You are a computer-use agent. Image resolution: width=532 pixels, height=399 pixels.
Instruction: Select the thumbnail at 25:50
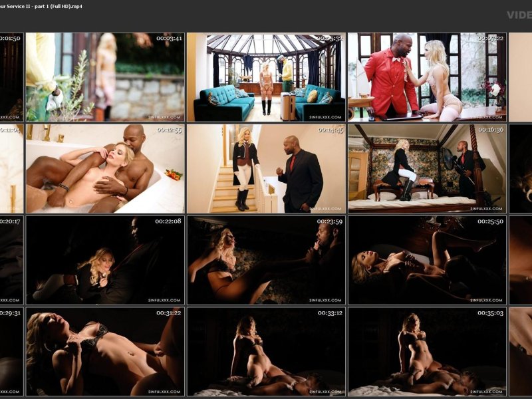[x=426, y=260]
